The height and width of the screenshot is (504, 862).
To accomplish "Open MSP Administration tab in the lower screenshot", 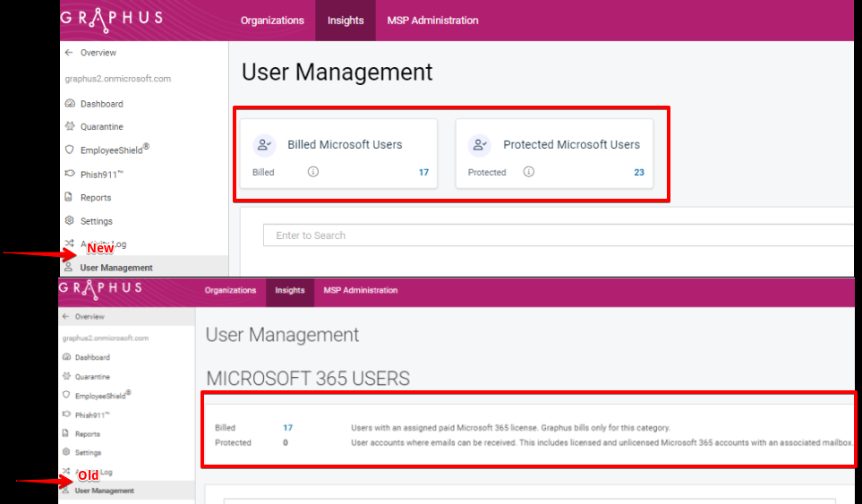I will tap(360, 290).
